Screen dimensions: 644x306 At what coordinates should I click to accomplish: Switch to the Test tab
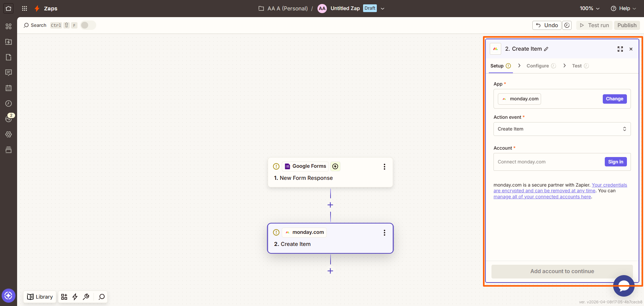click(577, 66)
